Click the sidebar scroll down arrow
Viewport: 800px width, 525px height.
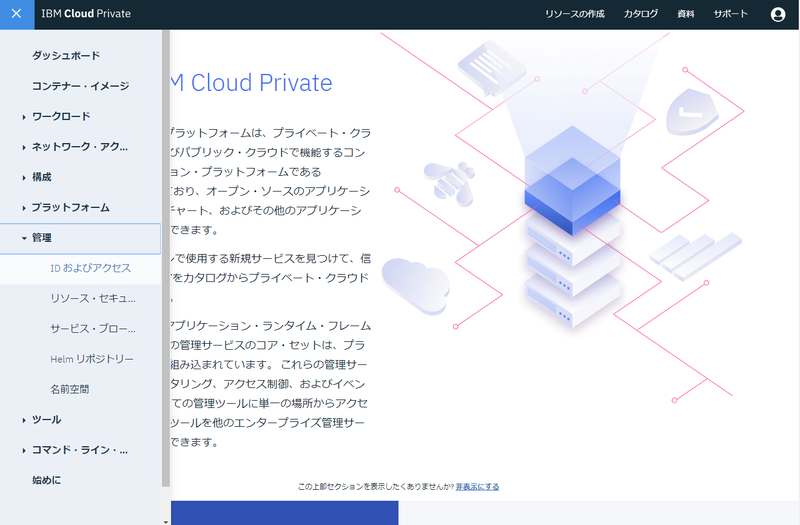pyautogui.click(x=166, y=521)
